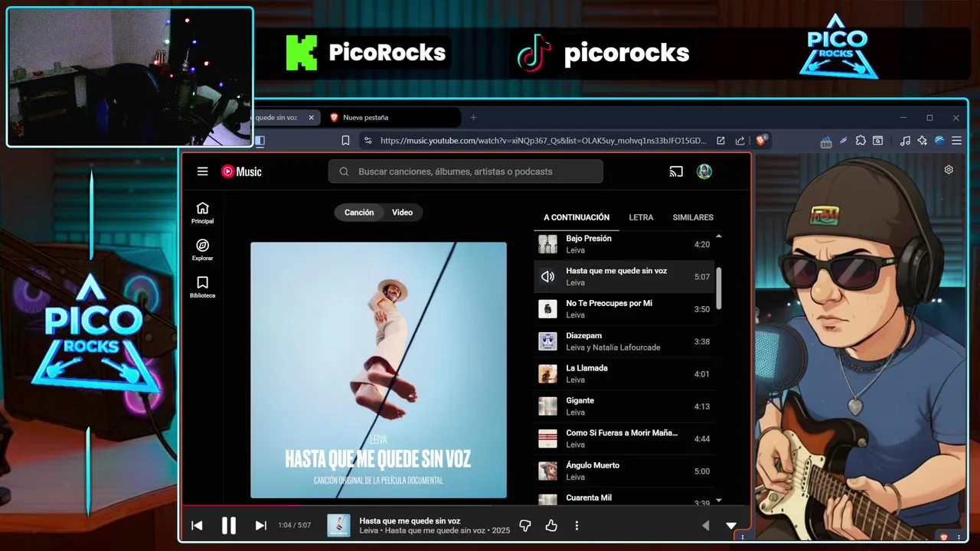Open Brave Leo sparkle icon
Screen dimensions: 980x551
click(x=922, y=141)
